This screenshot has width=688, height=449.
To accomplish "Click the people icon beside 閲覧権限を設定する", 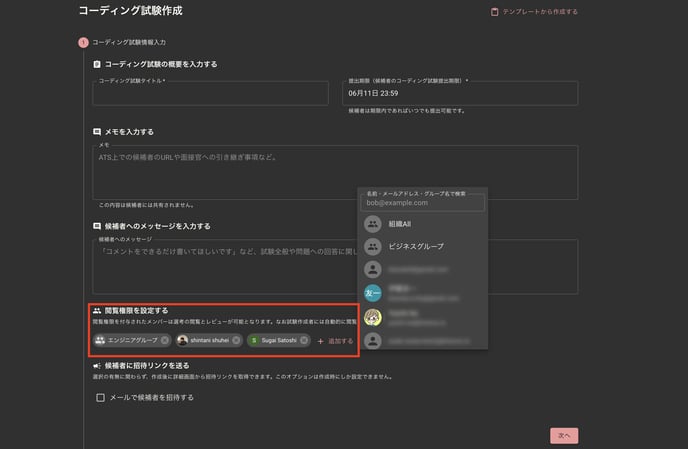I will click(97, 311).
